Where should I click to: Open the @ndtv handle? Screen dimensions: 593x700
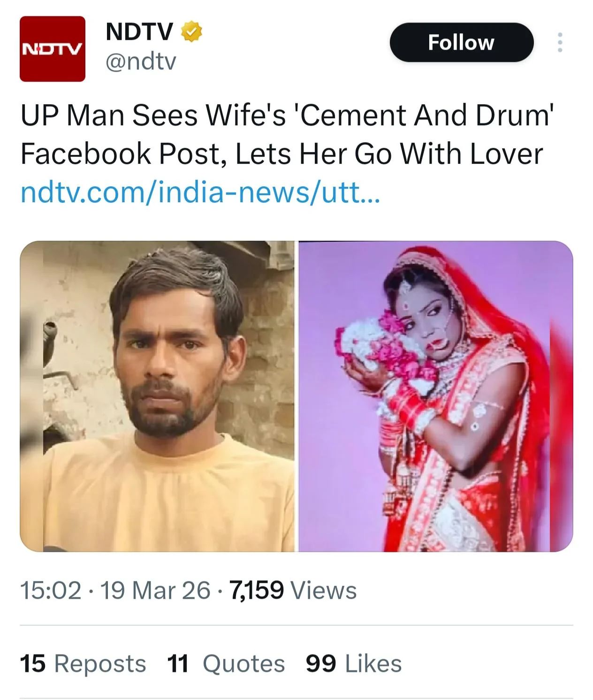pyautogui.click(x=141, y=61)
